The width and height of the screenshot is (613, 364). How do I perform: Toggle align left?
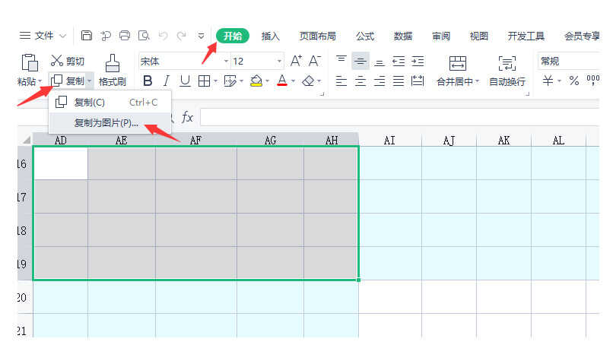[x=341, y=81]
